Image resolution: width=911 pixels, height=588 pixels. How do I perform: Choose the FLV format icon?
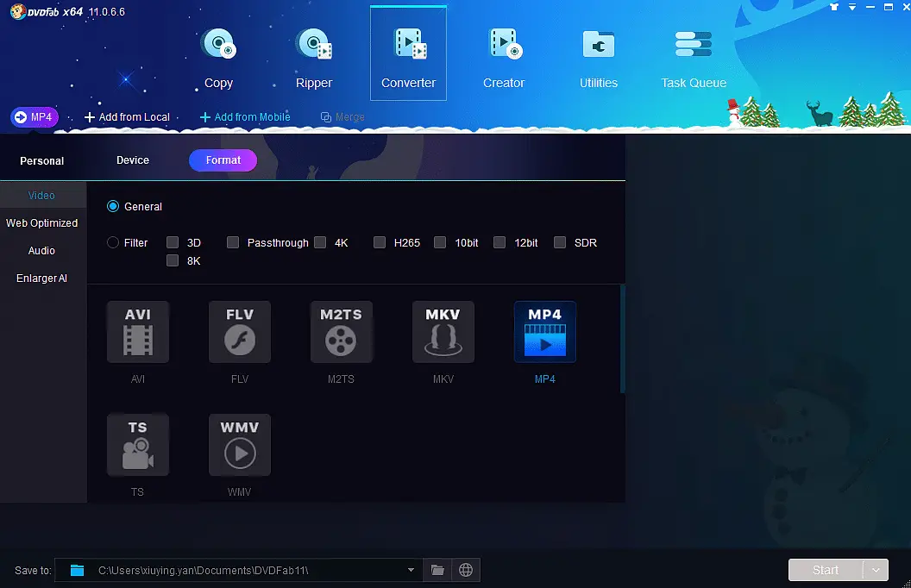[x=239, y=331]
